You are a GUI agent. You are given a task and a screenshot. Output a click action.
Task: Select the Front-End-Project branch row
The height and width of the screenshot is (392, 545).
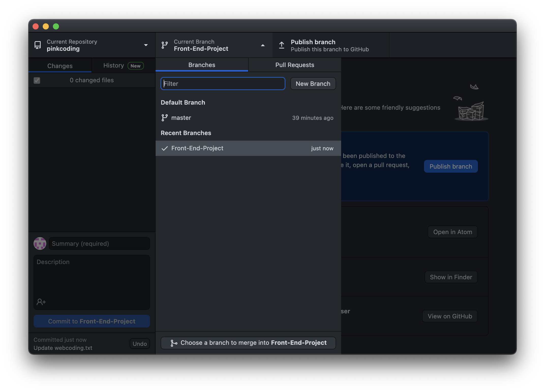(248, 148)
